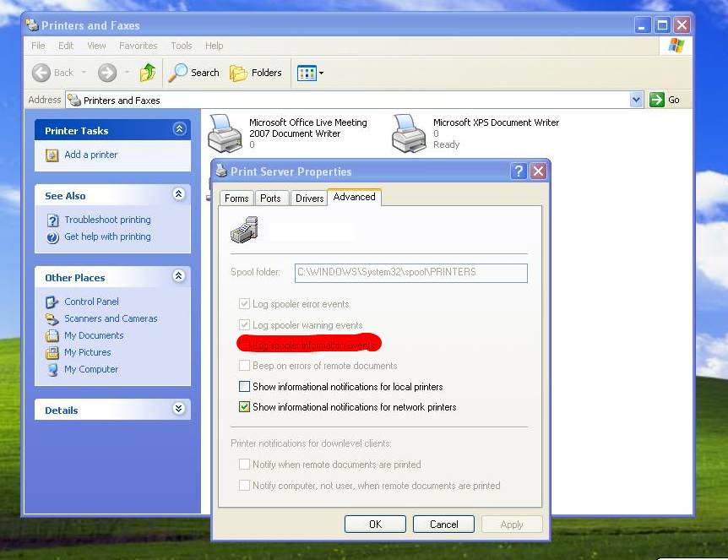Click the Forward arrow toolbar icon
The width and height of the screenshot is (728, 560).
pyautogui.click(x=107, y=73)
